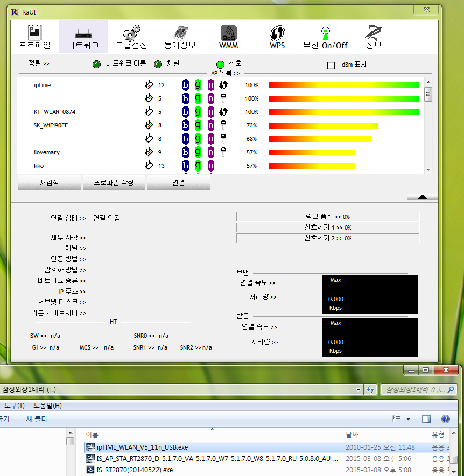The image size is (464, 476).
Task: Open the 정보 info icon
Action: [374, 33]
